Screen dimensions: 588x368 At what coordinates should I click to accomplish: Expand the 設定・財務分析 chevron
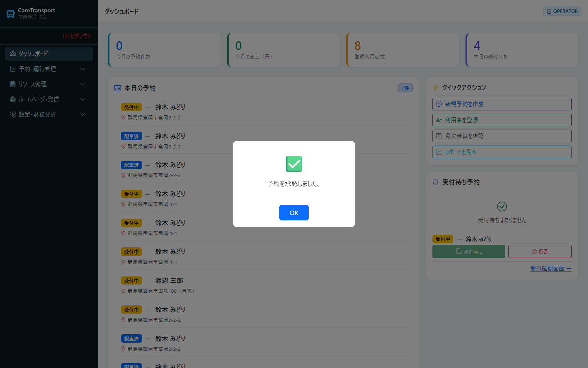82,114
